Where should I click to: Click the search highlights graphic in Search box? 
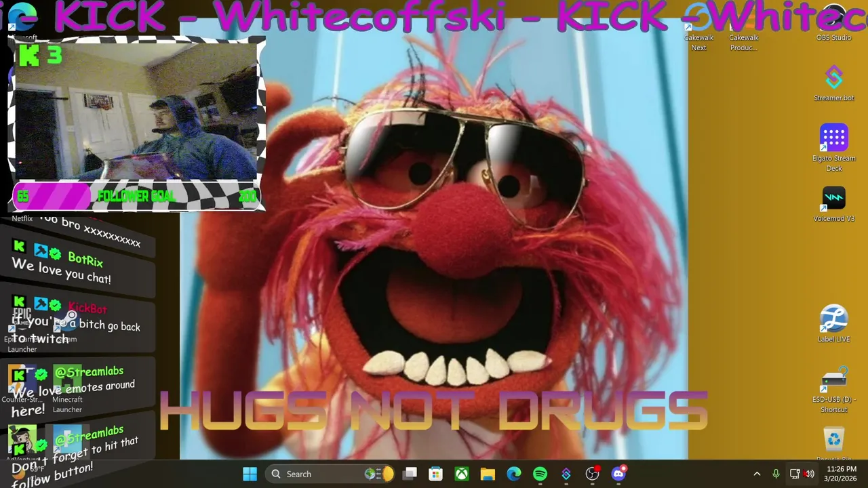[x=378, y=474]
